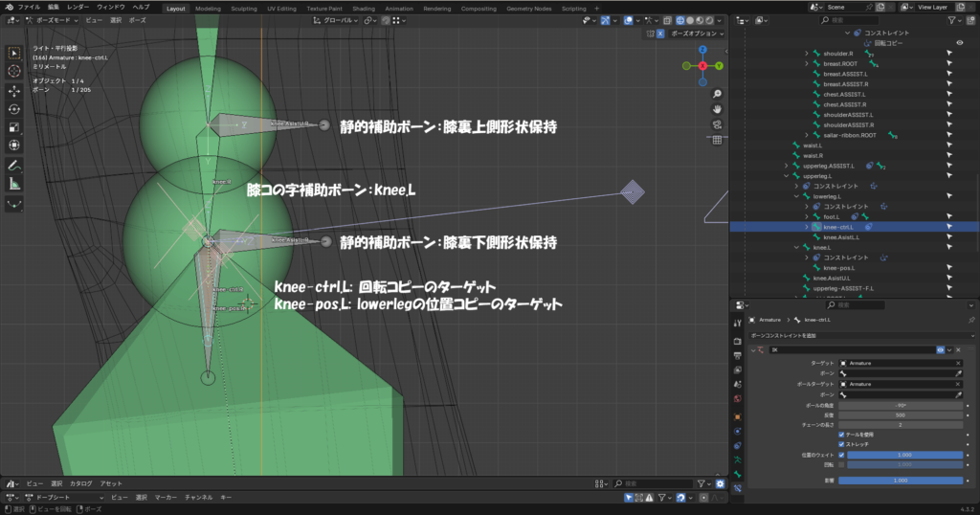Select the Rotate tool in the viewport toolbar
Screen dimensions: 980x515
(x=14, y=108)
